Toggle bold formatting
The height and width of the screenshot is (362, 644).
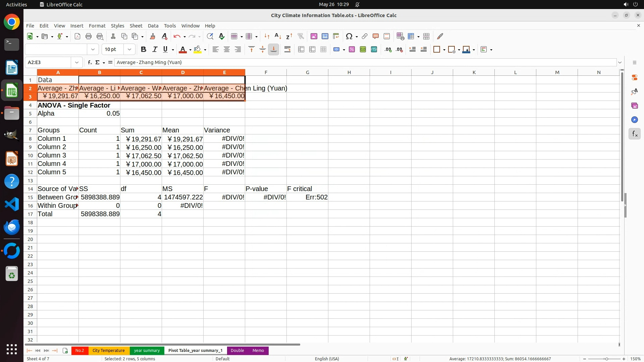pos(144,50)
